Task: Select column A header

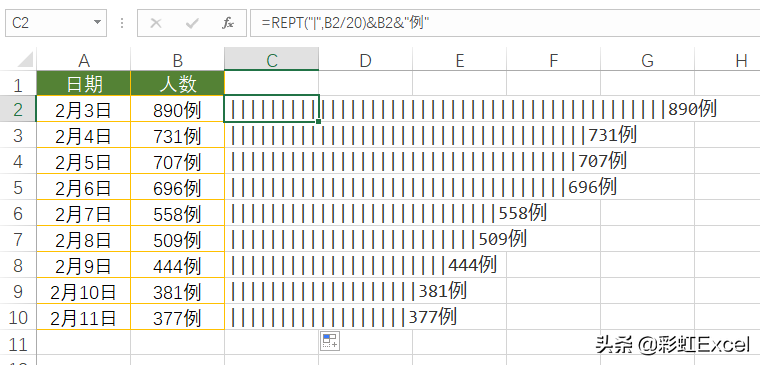Action: 84,60
